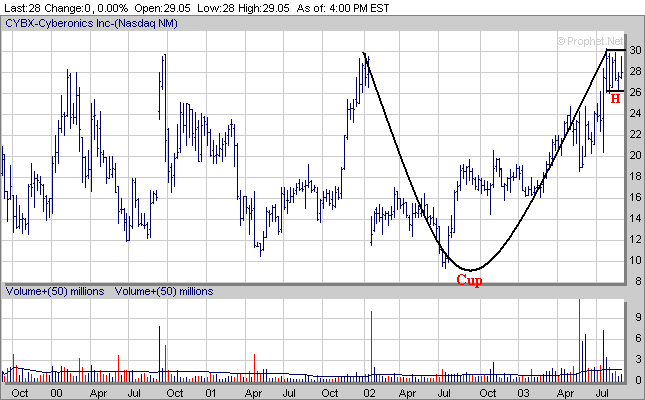
Task: Click the '02' year label on the time axis
Action: [369, 393]
